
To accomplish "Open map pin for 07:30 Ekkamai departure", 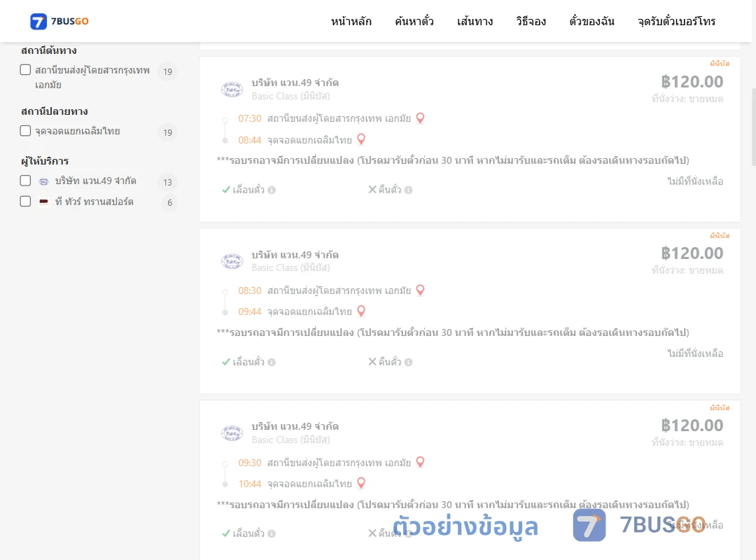I will (421, 118).
